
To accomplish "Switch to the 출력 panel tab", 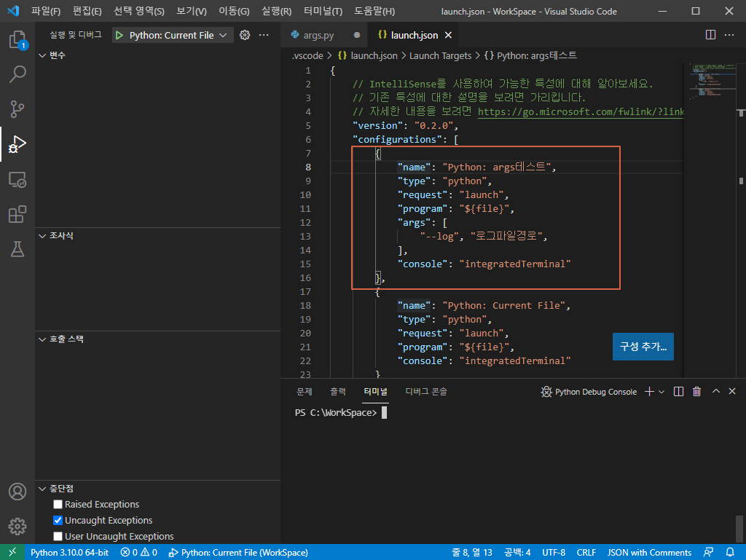I will [x=338, y=392].
